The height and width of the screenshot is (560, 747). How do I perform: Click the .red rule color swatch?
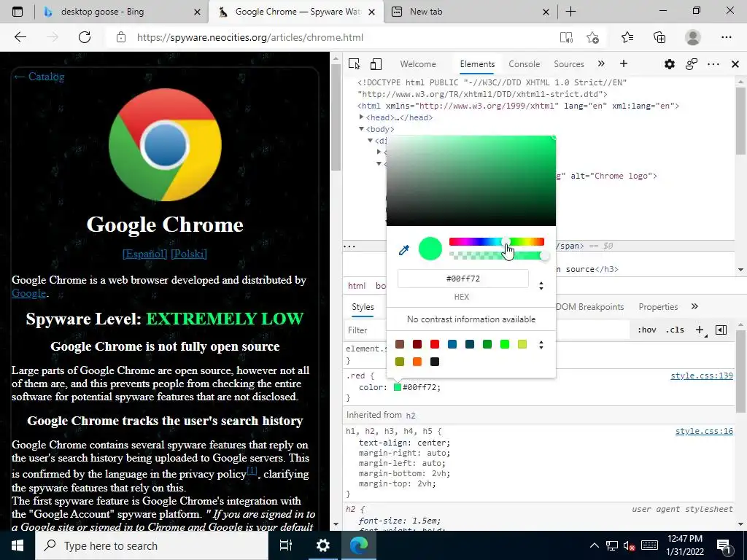[398, 387]
